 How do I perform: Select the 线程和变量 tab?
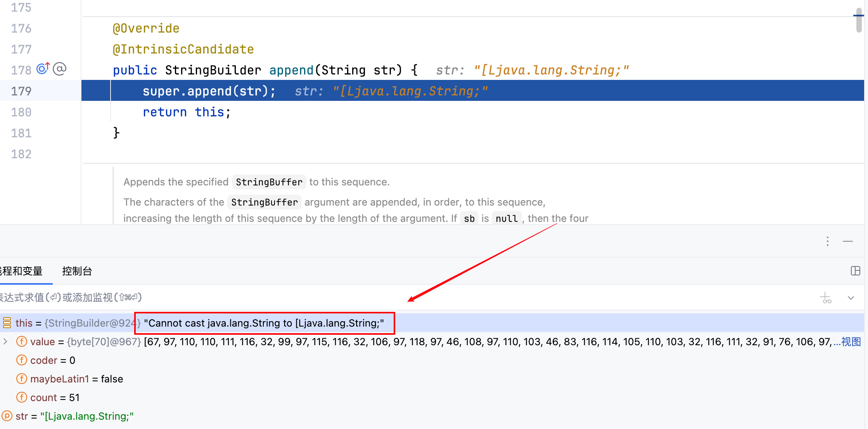[21, 271]
